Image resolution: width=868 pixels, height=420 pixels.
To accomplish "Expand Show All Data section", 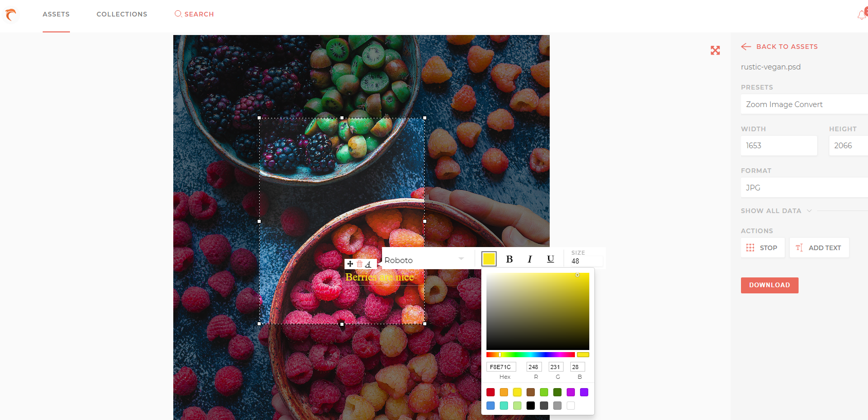I will 776,211.
